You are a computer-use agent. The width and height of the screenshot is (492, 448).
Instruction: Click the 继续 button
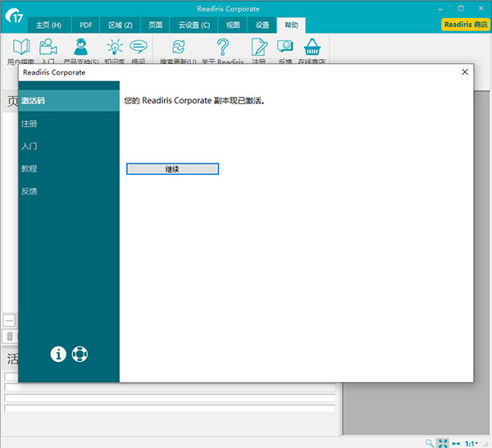[x=172, y=169]
